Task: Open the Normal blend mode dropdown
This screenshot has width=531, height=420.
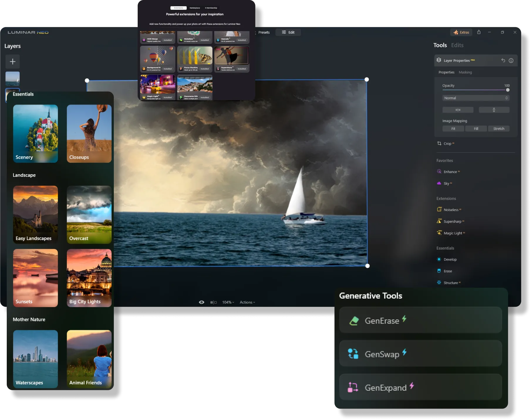Action: coord(476,98)
